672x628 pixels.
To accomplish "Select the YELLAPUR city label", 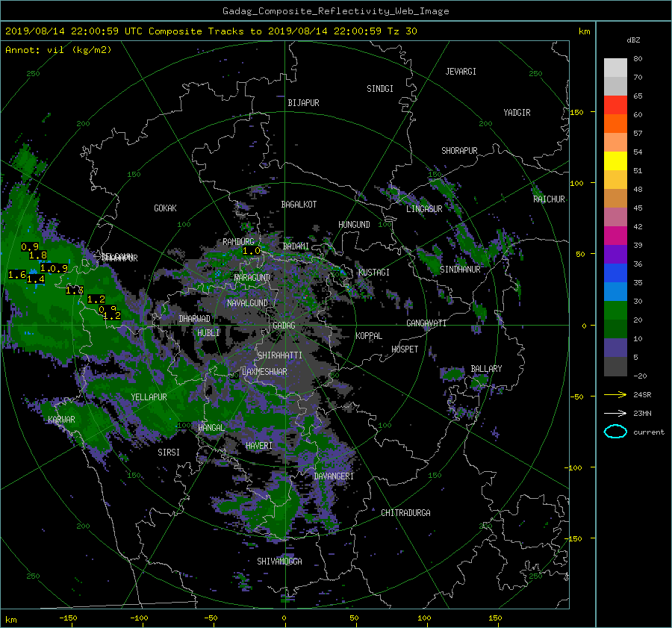I will pyautogui.click(x=149, y=397).
